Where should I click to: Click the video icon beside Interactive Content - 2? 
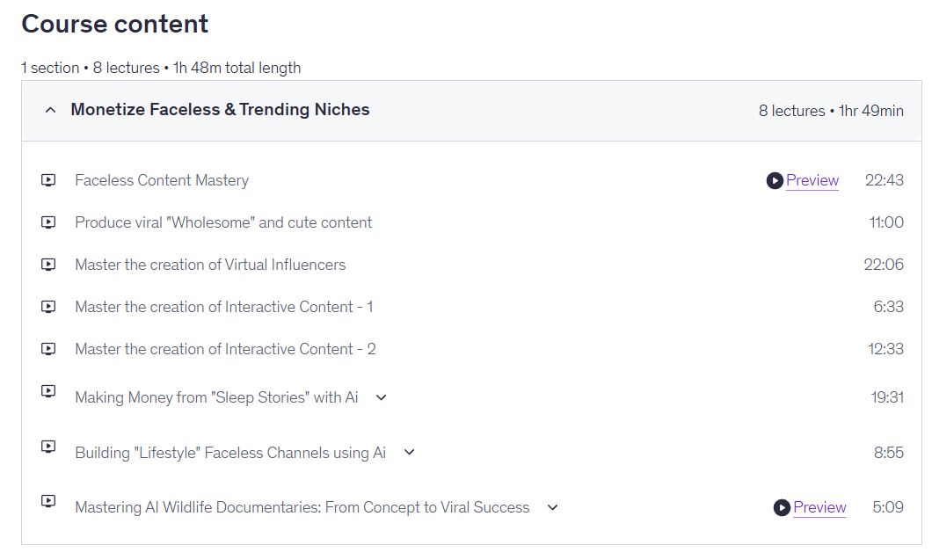pyautogui.click(x=48, y=349)
